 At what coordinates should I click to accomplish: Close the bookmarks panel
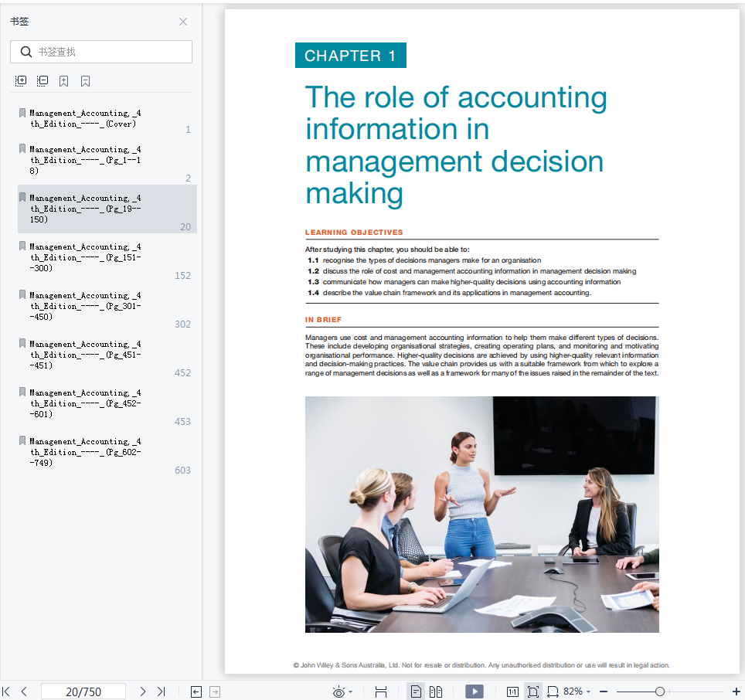[183, 22]
